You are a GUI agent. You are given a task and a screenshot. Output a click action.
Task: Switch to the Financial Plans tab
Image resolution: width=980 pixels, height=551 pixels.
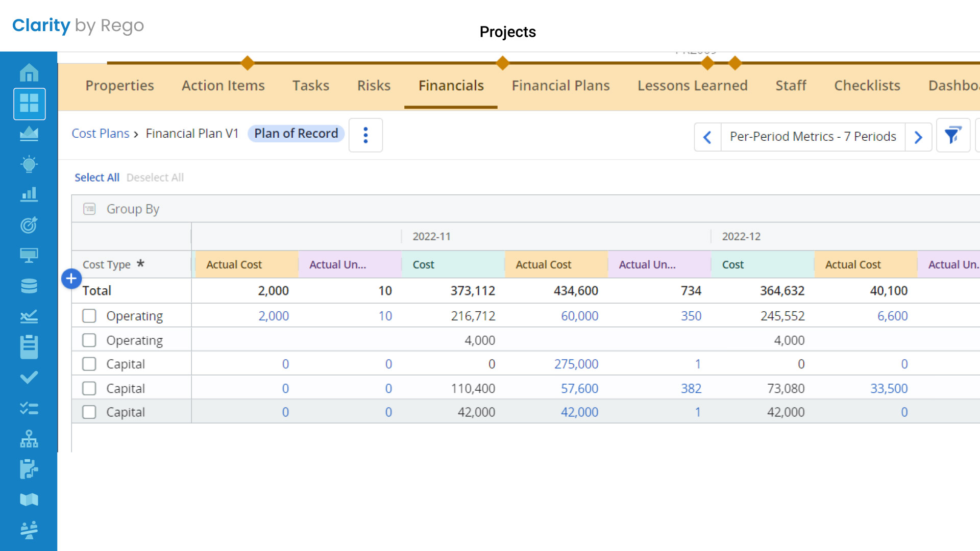point(560,85)
